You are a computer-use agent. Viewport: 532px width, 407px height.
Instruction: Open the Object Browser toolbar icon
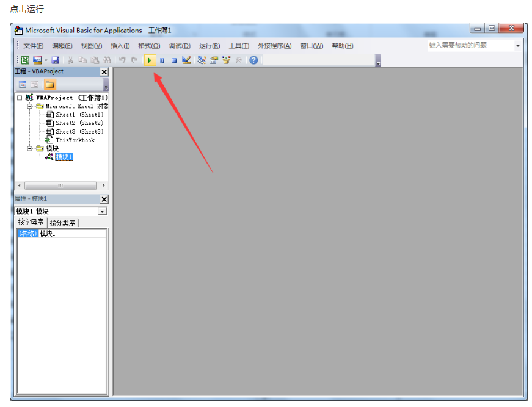tap(226, 60)
